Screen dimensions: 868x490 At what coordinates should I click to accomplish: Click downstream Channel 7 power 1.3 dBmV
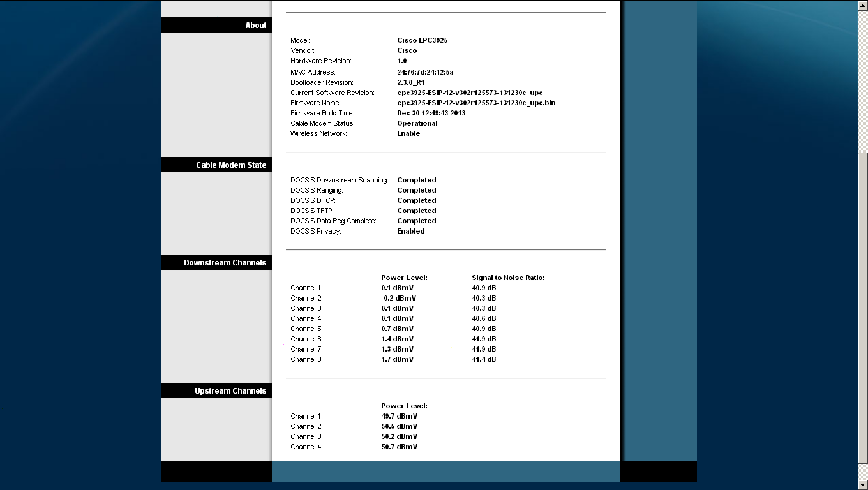[x=398, y=349]
